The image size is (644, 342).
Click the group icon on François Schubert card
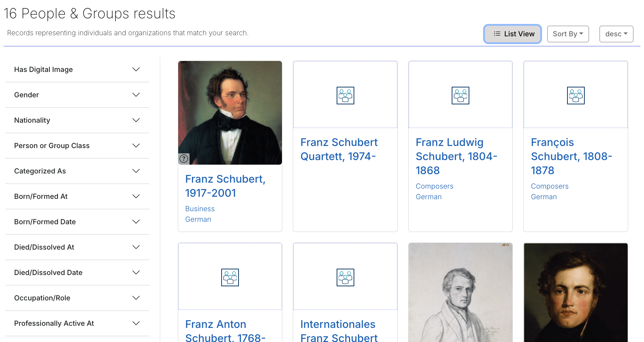576,95
